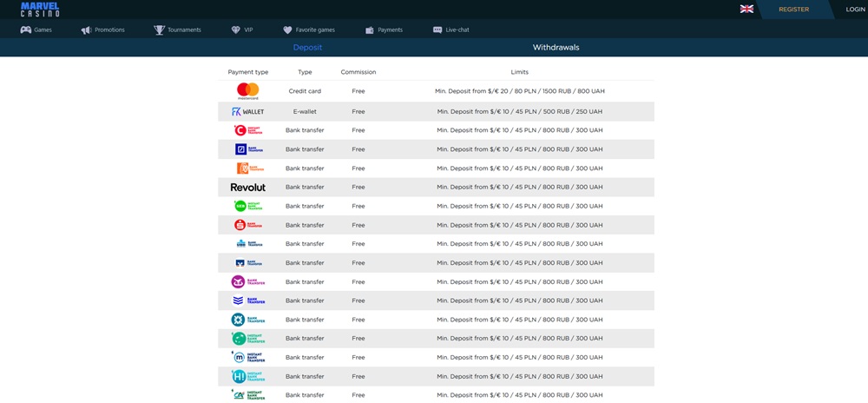Select the FK Wallet payment icon
Image resolution: width=868 pixels, height=403 pixels.
tap(247, 111)
